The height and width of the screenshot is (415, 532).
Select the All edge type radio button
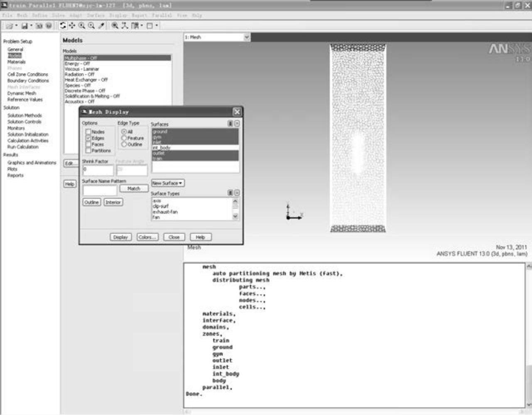[x=124, y=132]
